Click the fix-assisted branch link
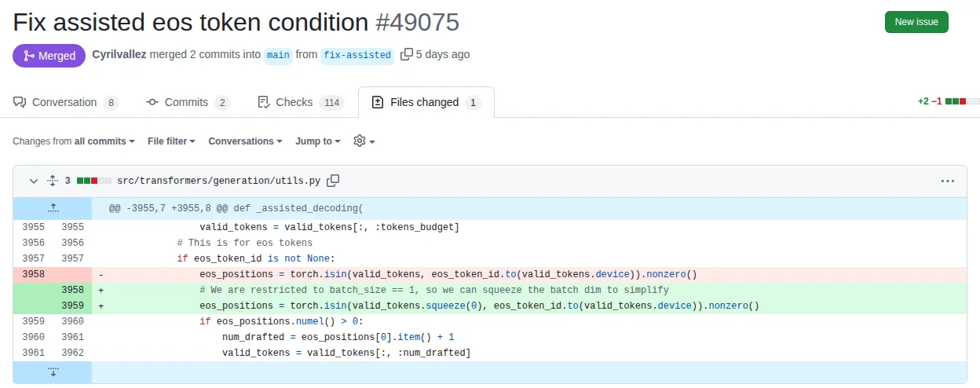980x388 pixels. coord(357,55)
